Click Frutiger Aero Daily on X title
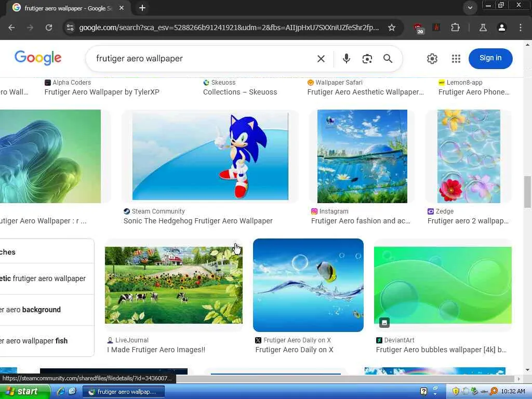This screenshot has width=532, height=399. pyautogui.click(x=294, y=350)
